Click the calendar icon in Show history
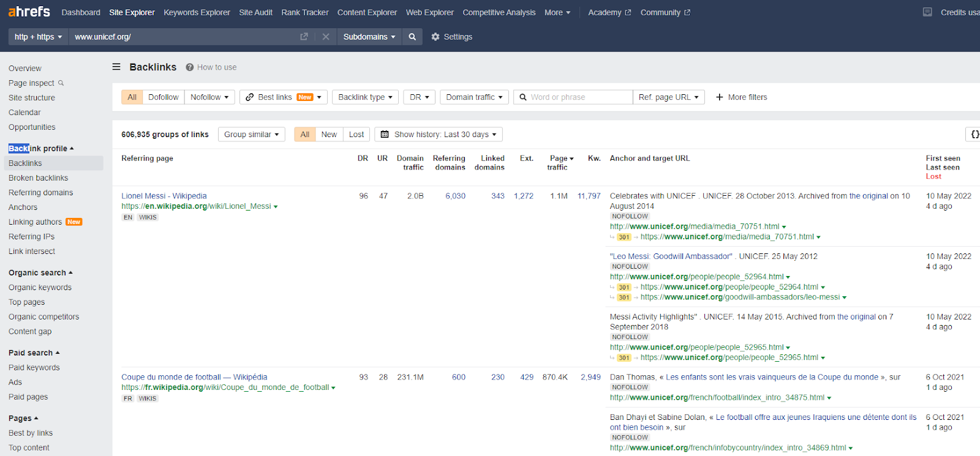 (x=385, y=134)
